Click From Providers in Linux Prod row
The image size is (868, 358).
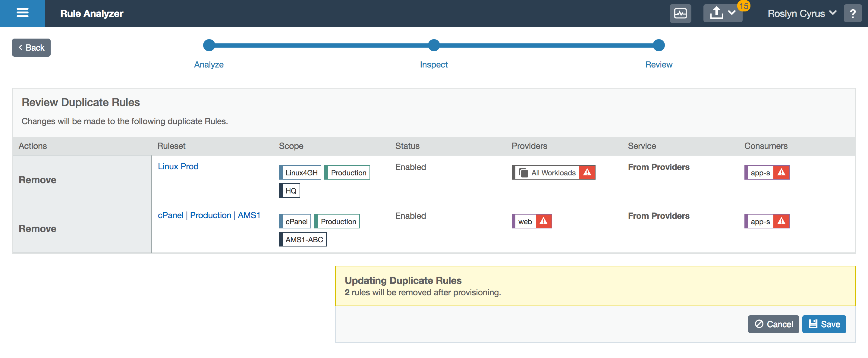(x=659, y=167)
